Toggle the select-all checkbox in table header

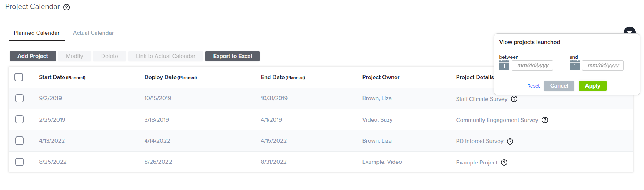point(19,77)
